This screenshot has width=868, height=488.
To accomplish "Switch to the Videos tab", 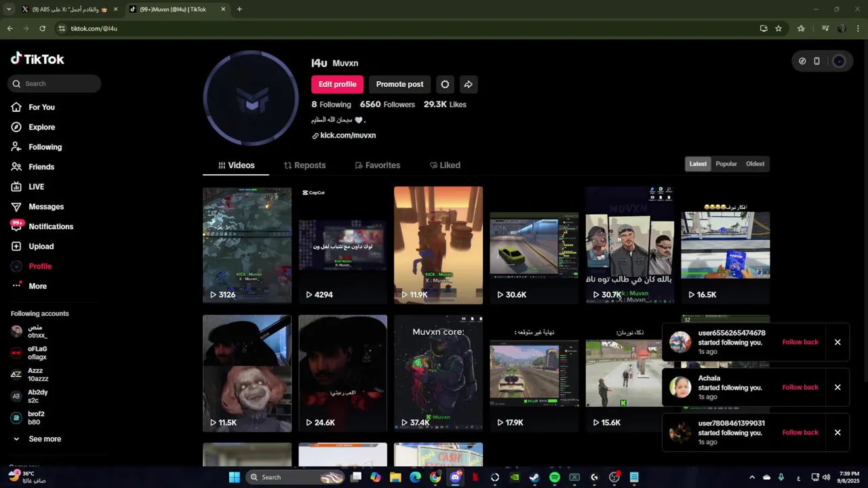I will click(236, 165).
